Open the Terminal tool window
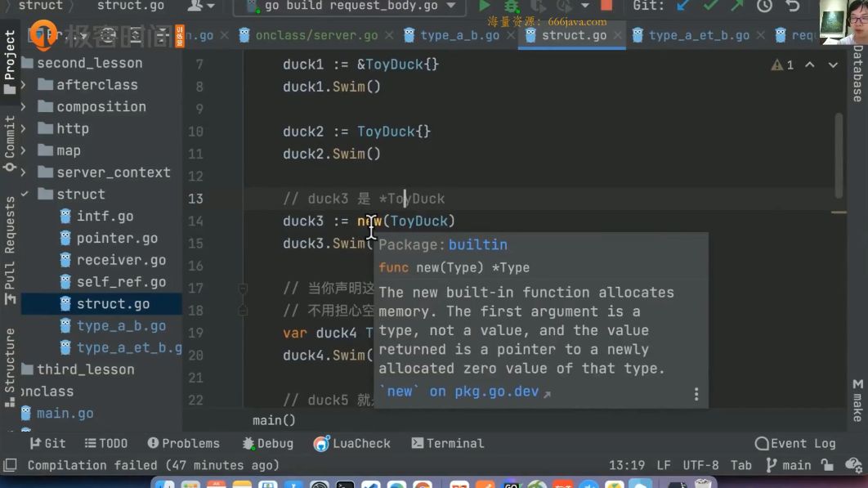 point(448,443)
